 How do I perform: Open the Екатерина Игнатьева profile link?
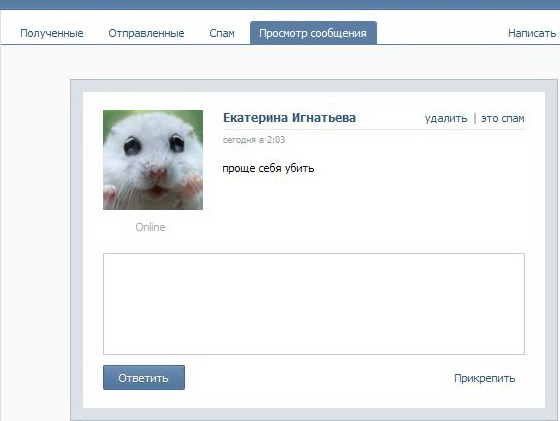coord(289,118)
